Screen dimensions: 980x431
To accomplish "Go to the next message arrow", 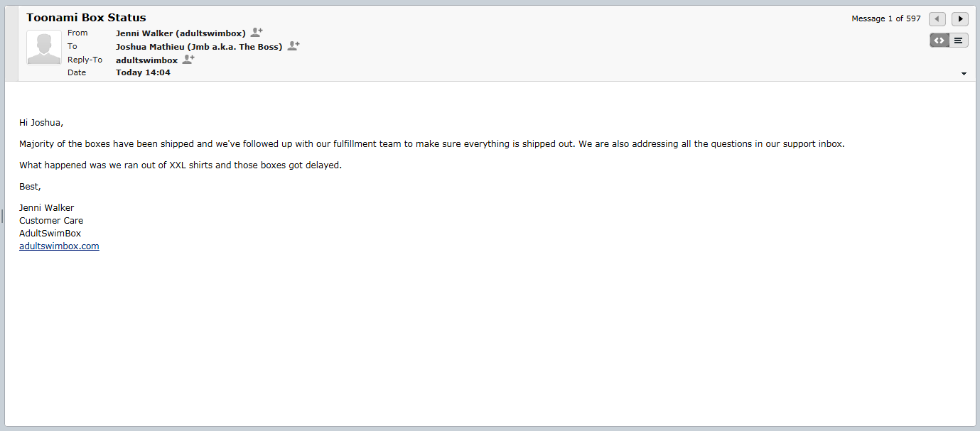I will coord(960,19).
